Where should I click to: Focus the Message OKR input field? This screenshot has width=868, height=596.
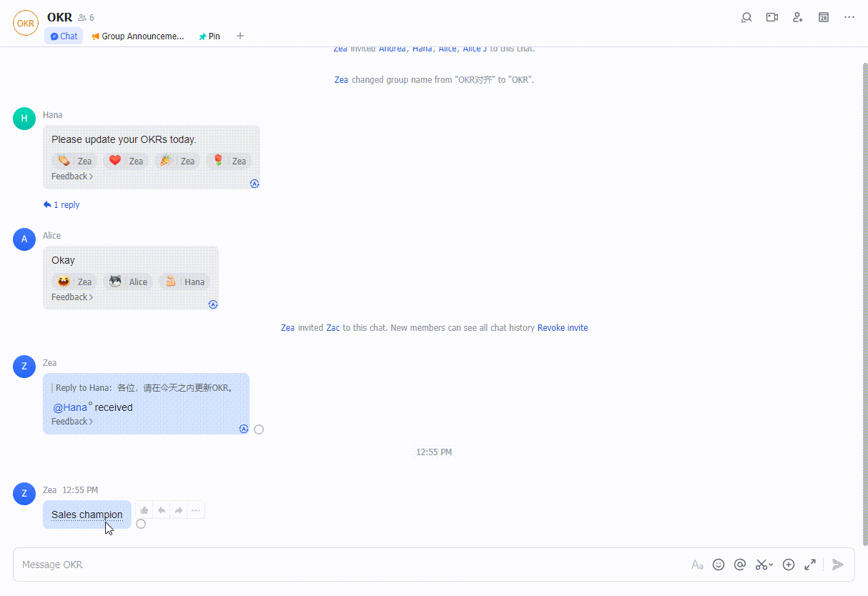(x=350, y=565)
